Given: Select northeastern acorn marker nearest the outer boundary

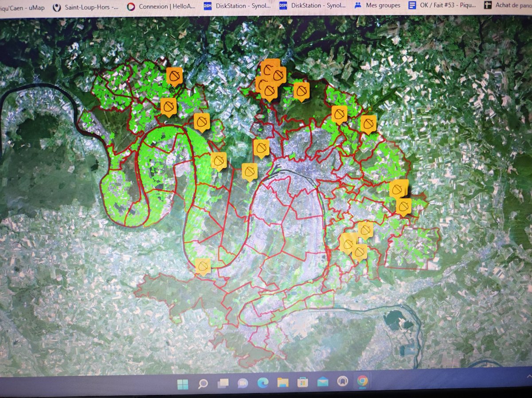Looking at the screenshot, I should 368,125.
